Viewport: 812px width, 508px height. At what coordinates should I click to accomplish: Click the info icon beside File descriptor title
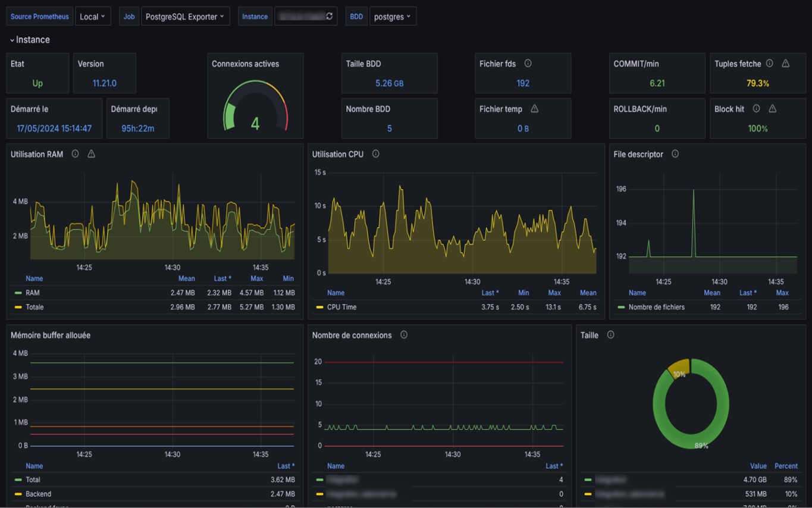(675, 154)
